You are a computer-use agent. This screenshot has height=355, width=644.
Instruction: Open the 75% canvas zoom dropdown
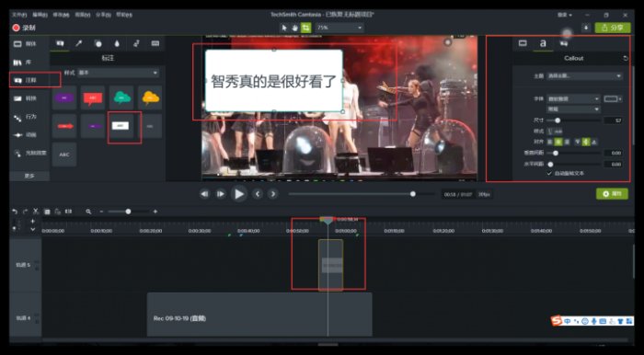339,28
